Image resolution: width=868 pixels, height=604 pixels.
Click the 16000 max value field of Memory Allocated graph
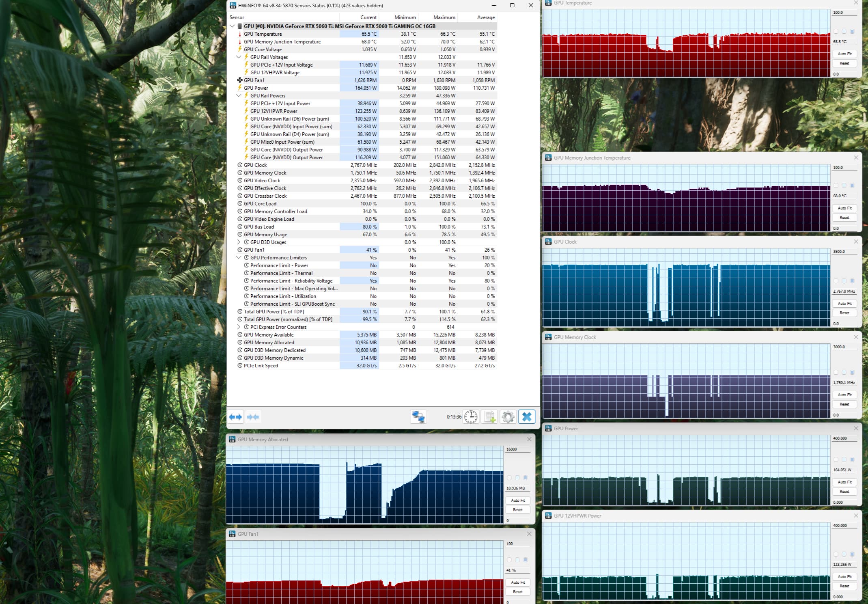click(x=517, y=449)
